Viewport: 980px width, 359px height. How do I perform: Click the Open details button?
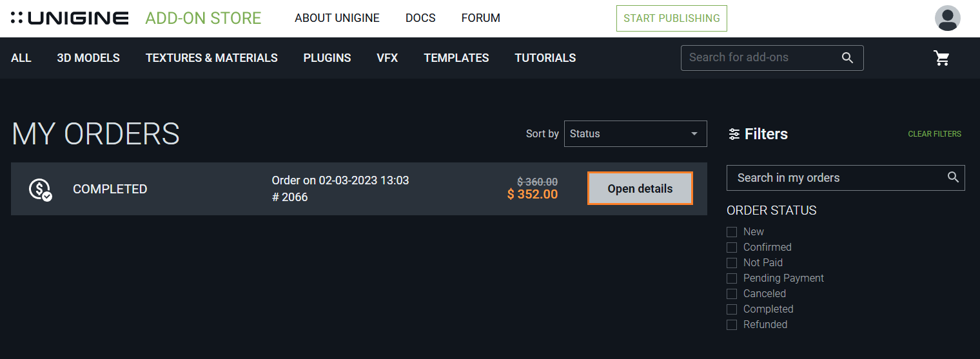(x=640, y=189)
